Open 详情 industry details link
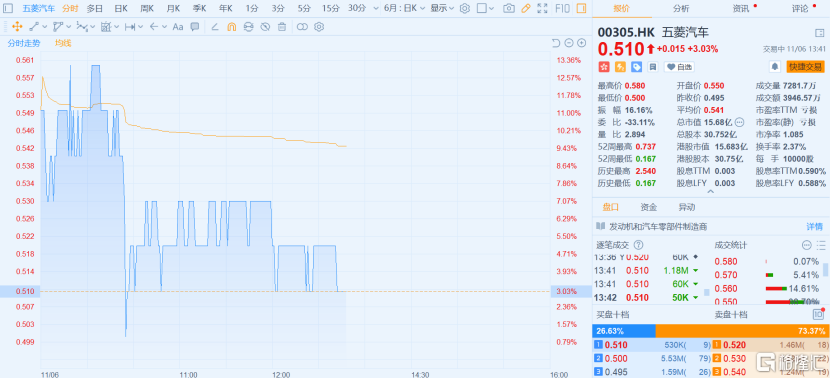The height and width of the screenshot is (379, 831). pos(815,226)
